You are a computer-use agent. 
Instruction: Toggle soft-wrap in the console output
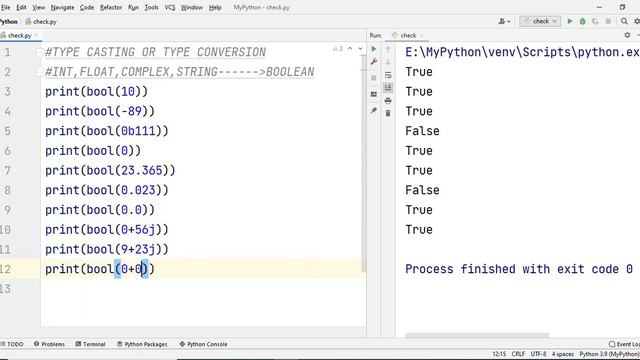pyautogui.click(x=388, y=75)
